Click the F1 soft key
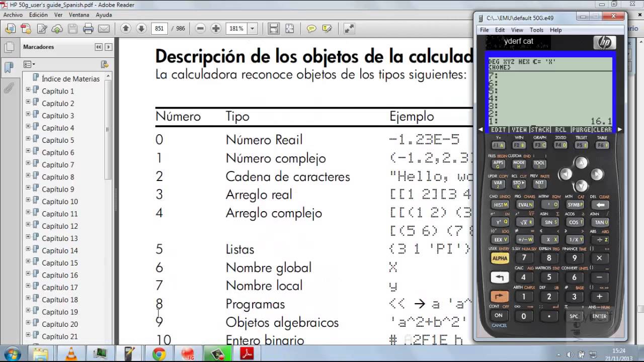 (x=498, y=145)
